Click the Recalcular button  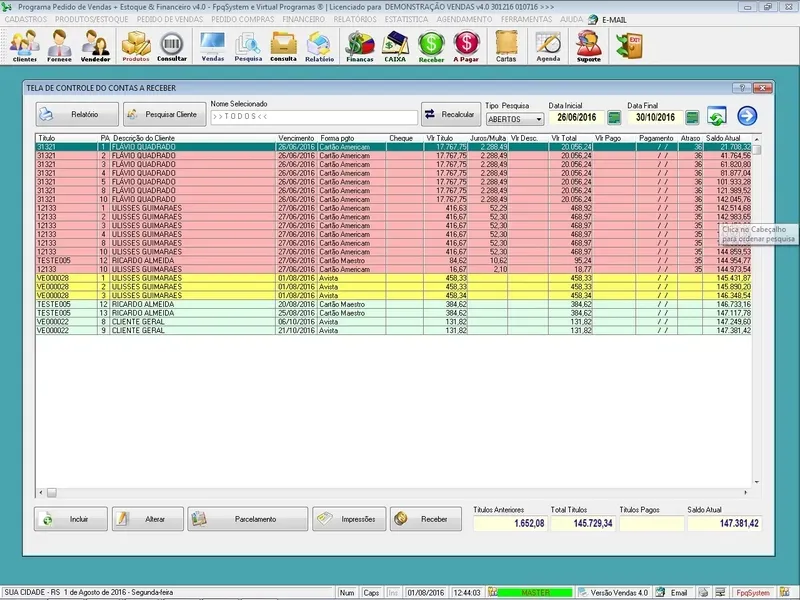448,115
